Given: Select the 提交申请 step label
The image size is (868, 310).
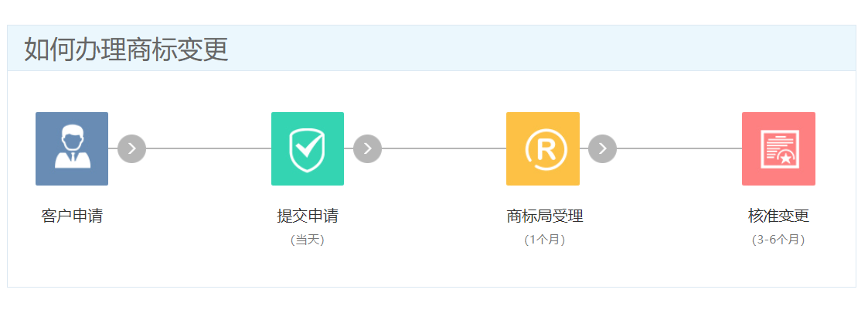Looking at the screenshot, I should (x=308, y=216).
